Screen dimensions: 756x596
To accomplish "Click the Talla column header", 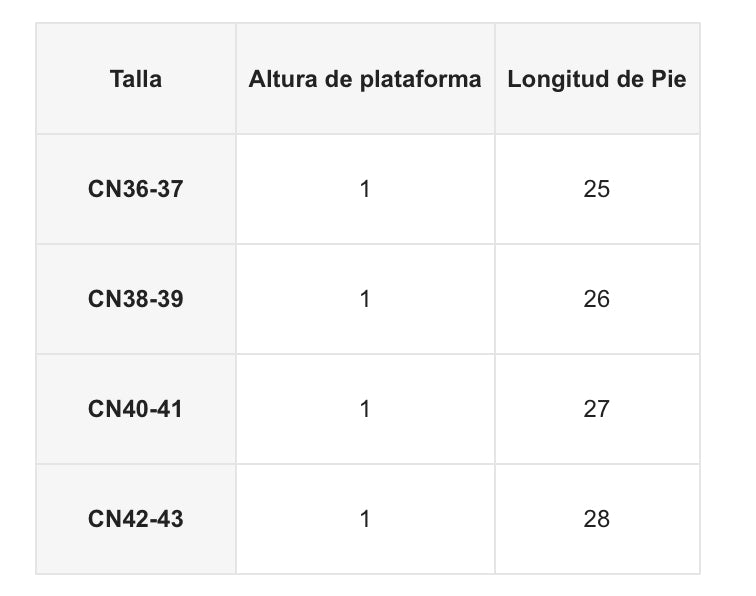I will point(136,79).
